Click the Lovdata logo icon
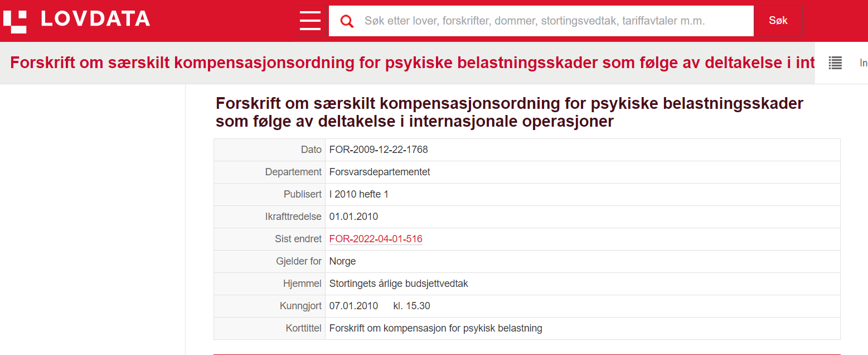Screen dimensions: 868x355 pyautogui.click(x=15, y=21)
